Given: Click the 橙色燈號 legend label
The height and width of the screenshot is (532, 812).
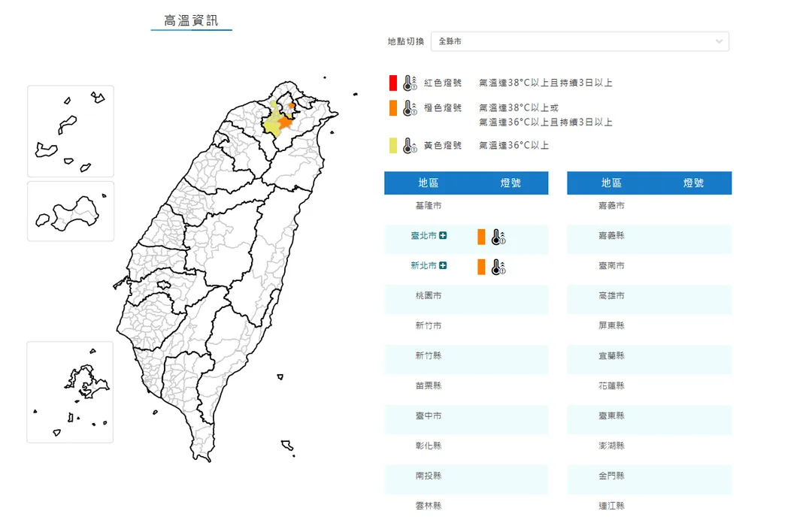Looking at the screenshot, I should 442,107.
